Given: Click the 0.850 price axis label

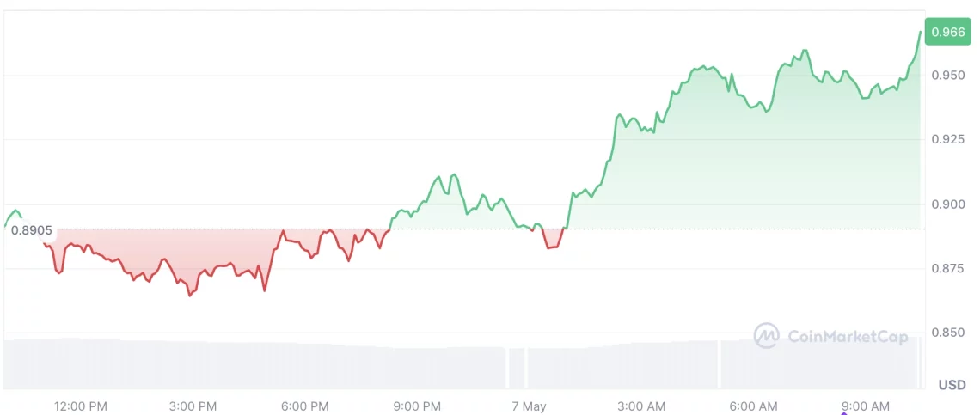Looking at the screenshot, I should click(948, 333).
